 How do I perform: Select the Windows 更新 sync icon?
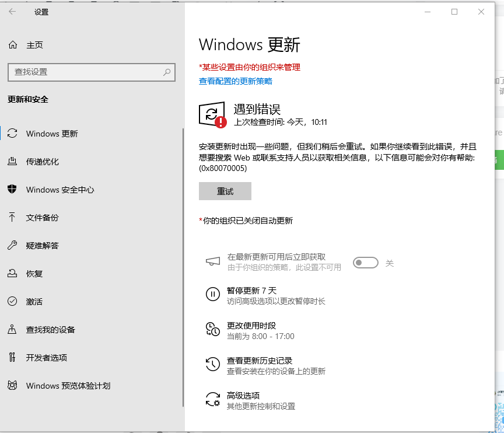point(12,134)
